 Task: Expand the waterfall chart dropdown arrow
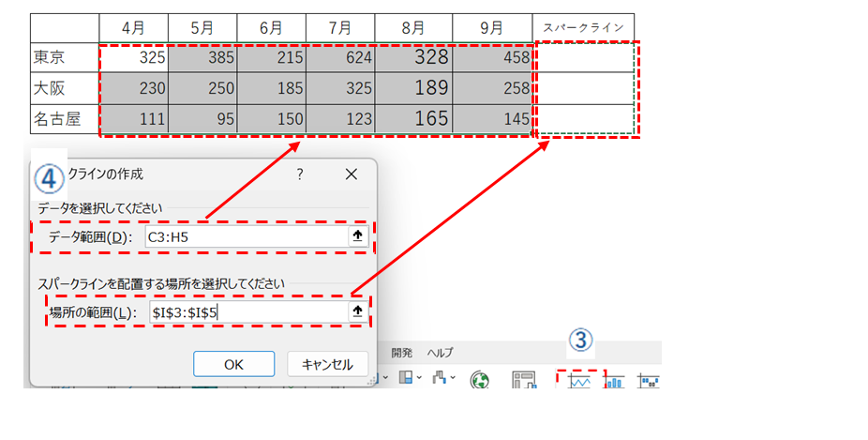pos(451,379)
